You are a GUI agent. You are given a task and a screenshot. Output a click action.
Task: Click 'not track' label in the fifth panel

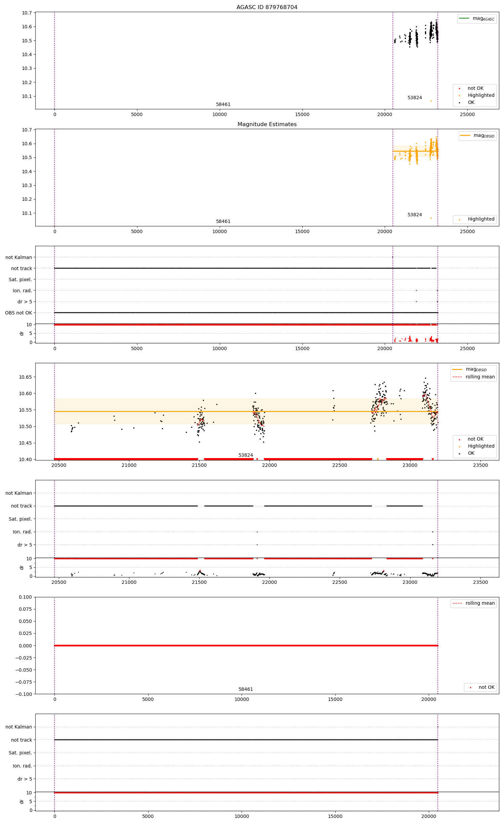(x=22, y=506)
